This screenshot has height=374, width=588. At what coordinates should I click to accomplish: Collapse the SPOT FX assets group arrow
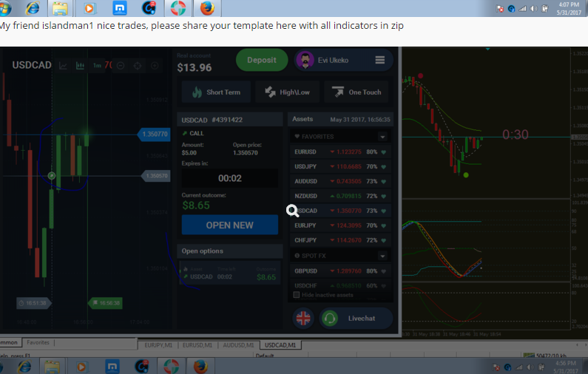[382, 256]
